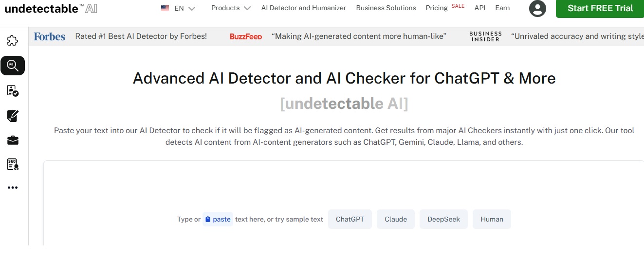This screenshot has width=644, height=258.
Task: Expand the EN language dropdown
Action: pyautogui.click(x=178, y=8)
